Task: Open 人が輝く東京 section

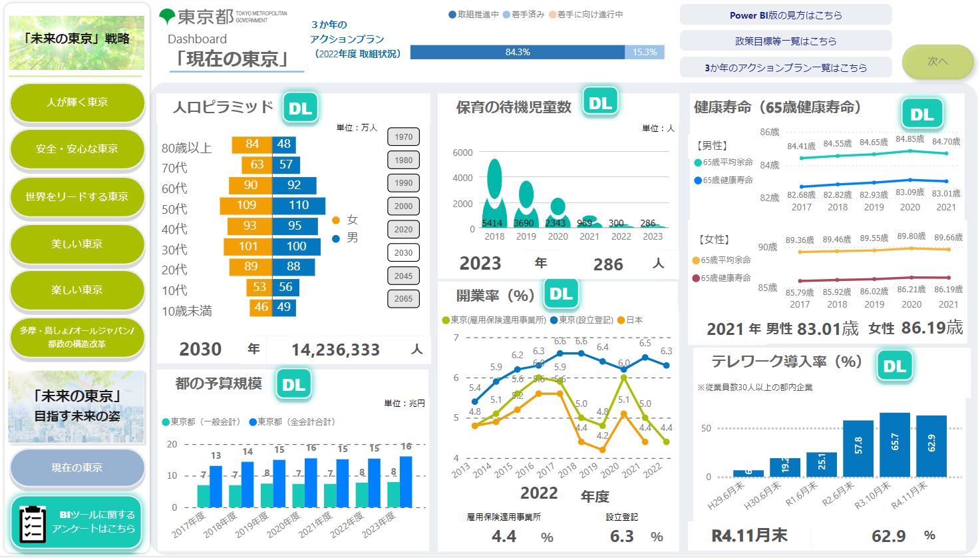Action: (x=77, y=103)
